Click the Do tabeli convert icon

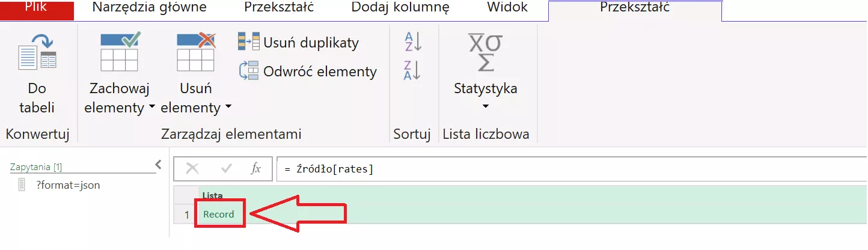(x=37, y=53)
